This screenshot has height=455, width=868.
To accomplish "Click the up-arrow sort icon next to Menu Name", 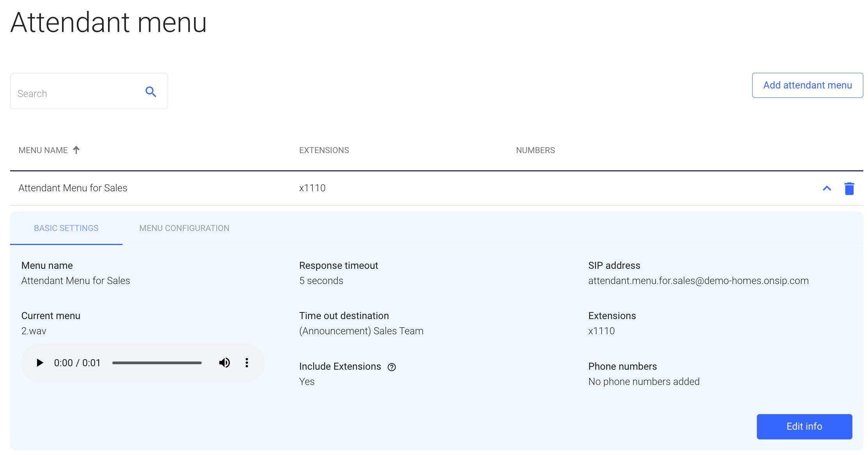I will pos(76,150).
